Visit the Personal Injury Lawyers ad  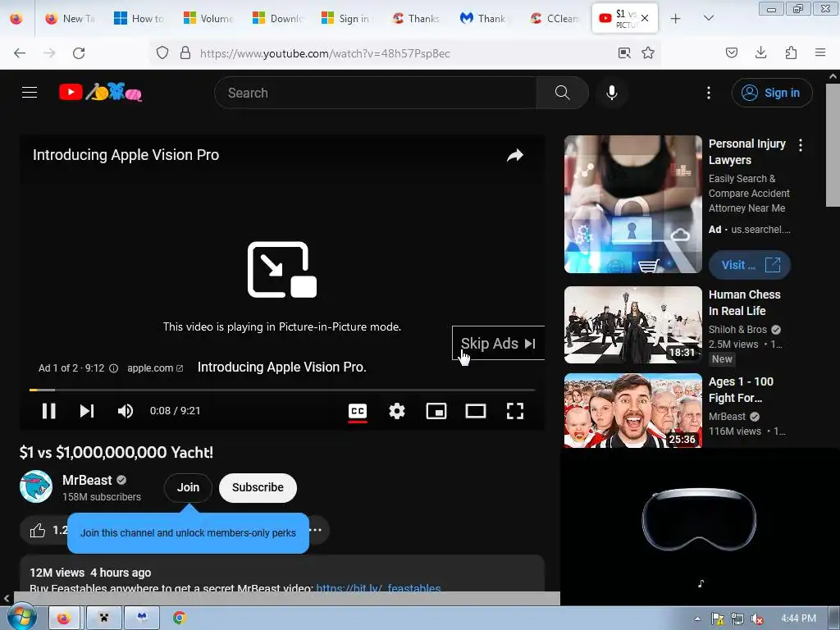[749, 265]
